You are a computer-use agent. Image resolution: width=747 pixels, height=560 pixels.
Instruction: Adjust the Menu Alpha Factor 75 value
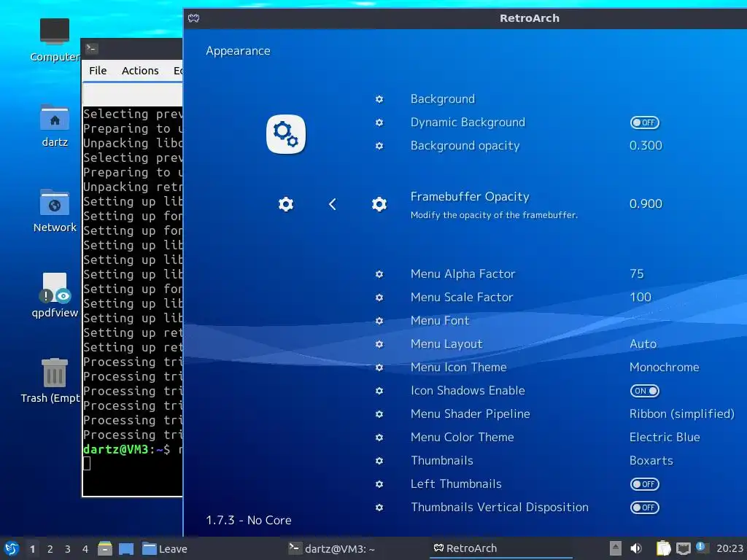tap(636, 274)
